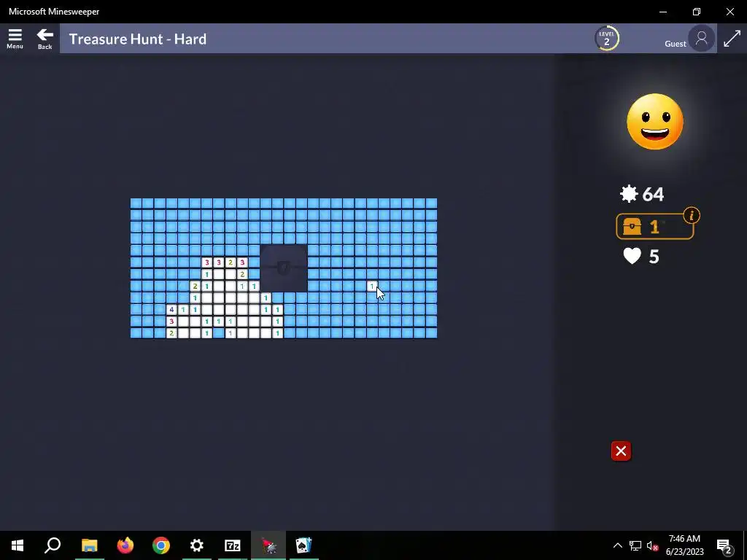747x560 pixels.
Task: Toggle full screen with the diagonal arrows icon
Action: point(732,39)
